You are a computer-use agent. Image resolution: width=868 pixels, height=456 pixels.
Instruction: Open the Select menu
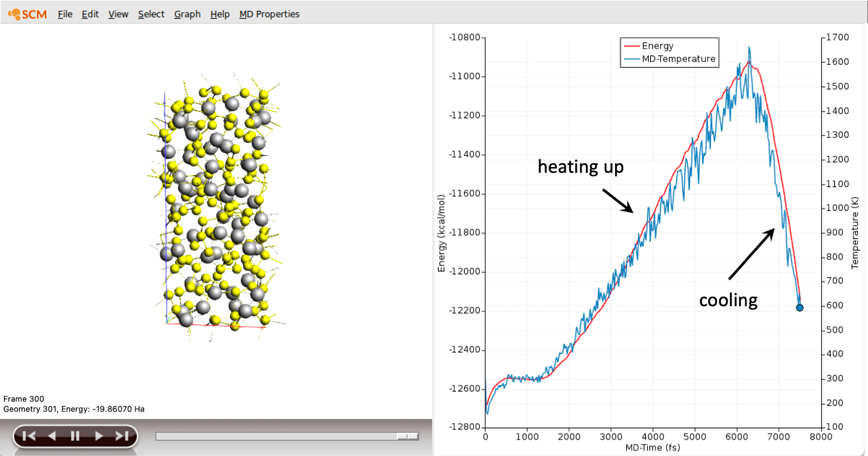click(x=151, y=14)
